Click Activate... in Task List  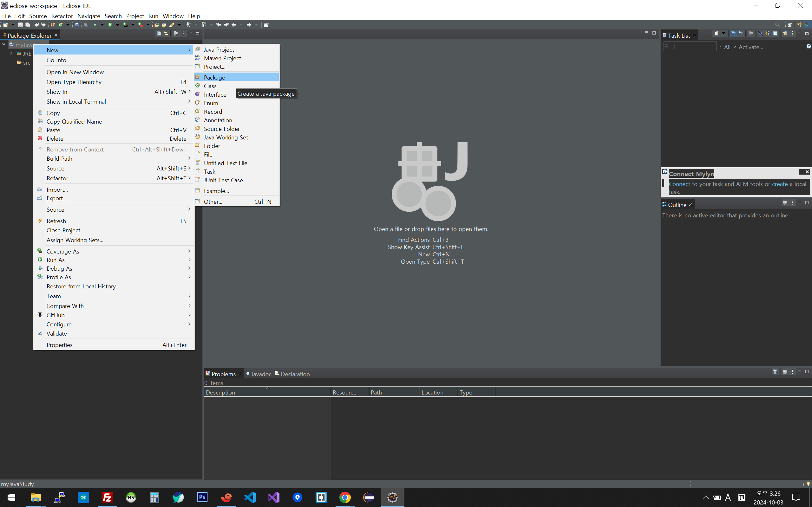[750, 47]
